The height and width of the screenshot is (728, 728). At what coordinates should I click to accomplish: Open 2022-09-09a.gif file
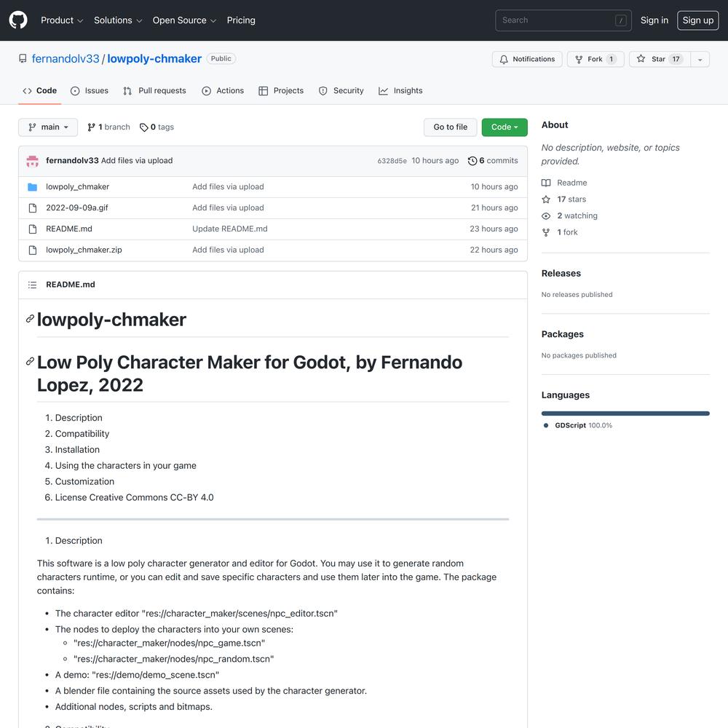[77, 208]
